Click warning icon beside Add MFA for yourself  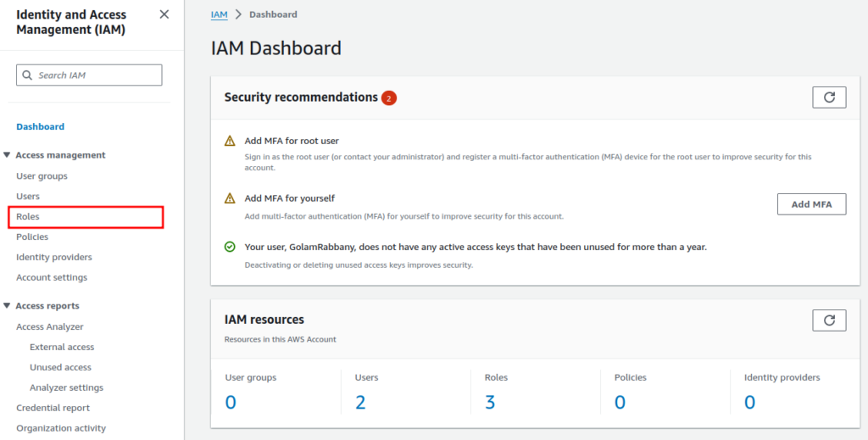click(230, 198)
